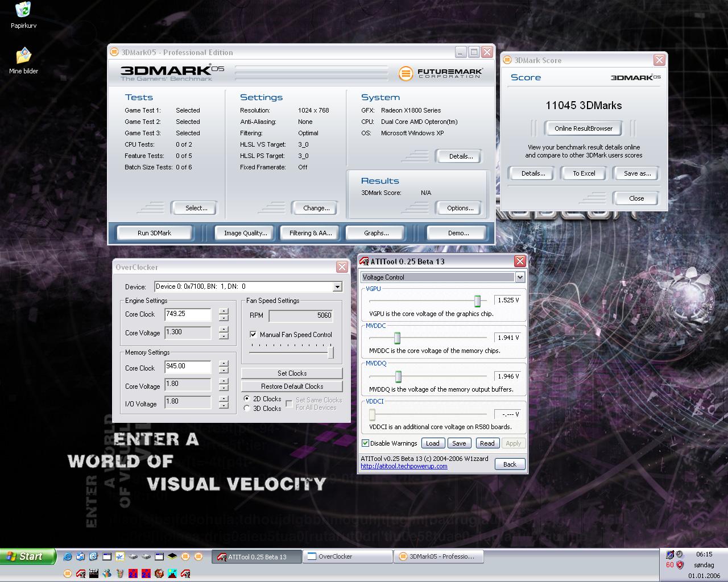This screenshot has width=728, height=582.
Task: Open Filtering & AA... settings
Action: click(311, 233)
